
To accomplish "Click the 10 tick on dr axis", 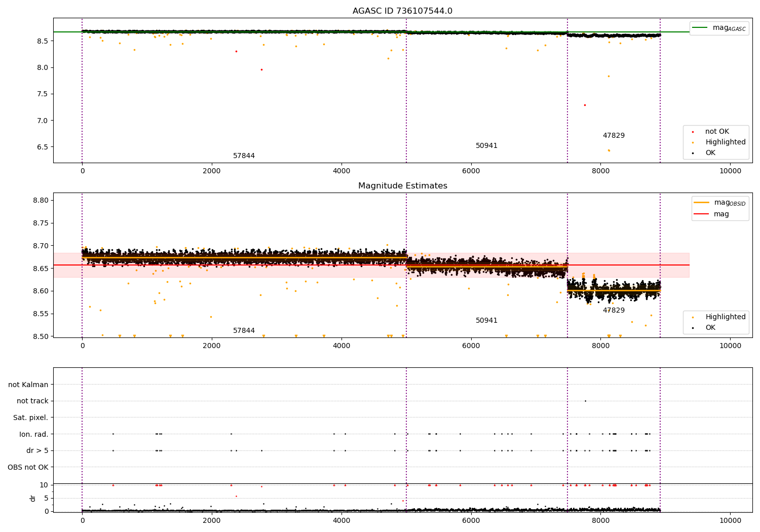I will (x=44, y=485).
